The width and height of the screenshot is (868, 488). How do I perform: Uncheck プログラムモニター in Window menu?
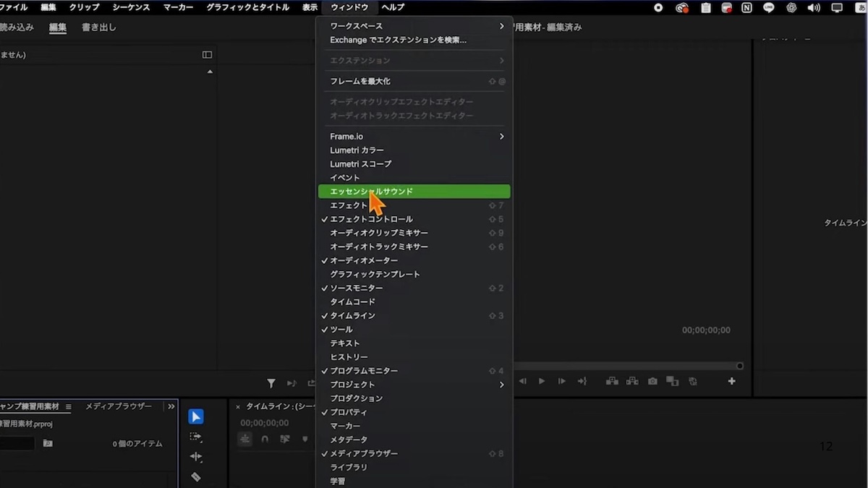point(414,371)
